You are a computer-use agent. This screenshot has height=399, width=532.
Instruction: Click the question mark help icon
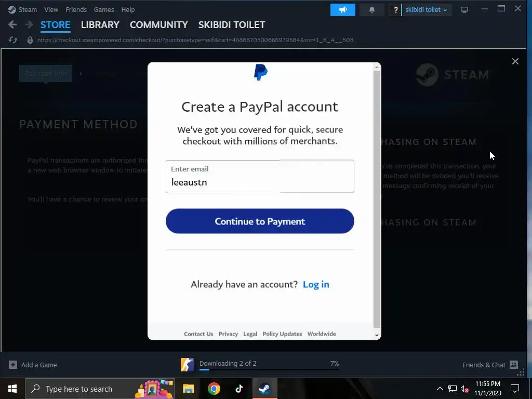pyautogui.click(x=395, y=10)
